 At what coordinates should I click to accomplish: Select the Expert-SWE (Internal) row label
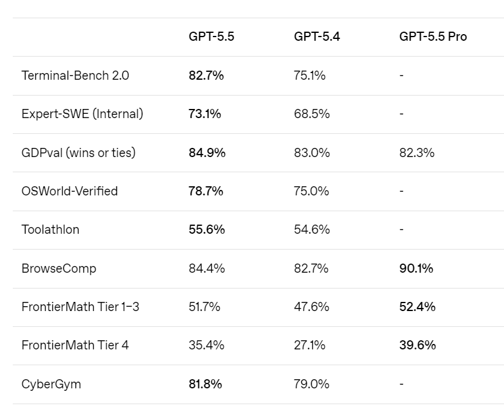[82, 114]
